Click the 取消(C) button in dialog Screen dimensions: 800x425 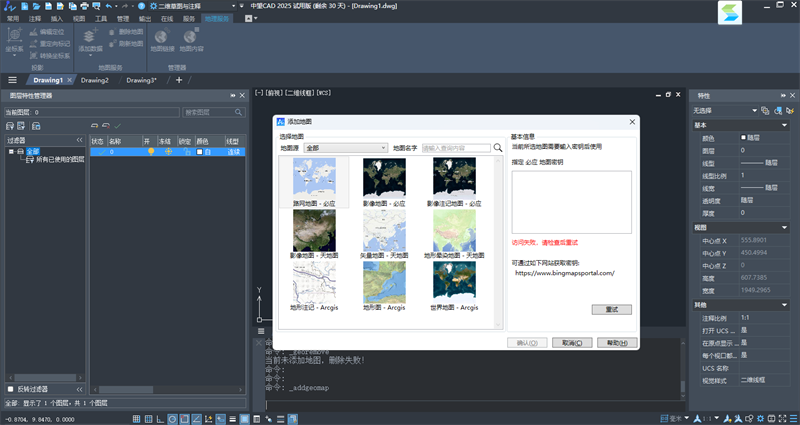click(x=572, y=343)
